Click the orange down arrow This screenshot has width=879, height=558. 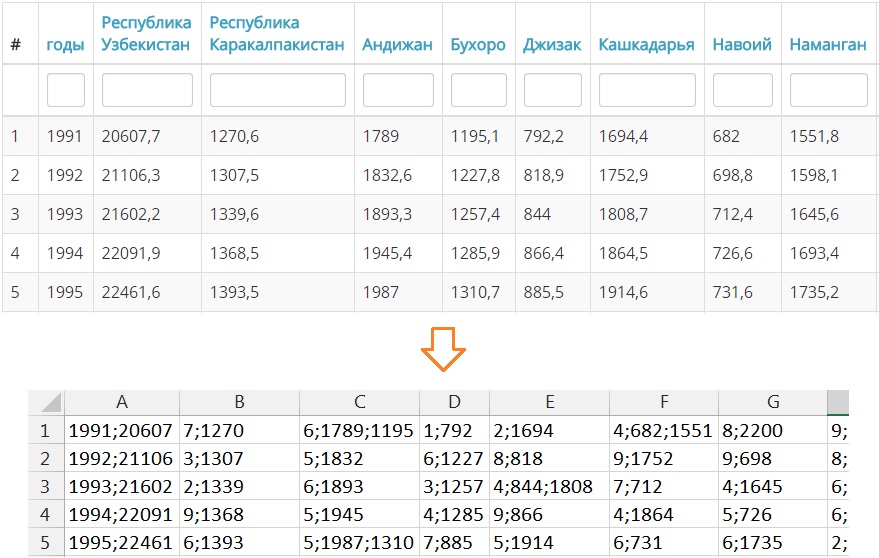[443, 349]
